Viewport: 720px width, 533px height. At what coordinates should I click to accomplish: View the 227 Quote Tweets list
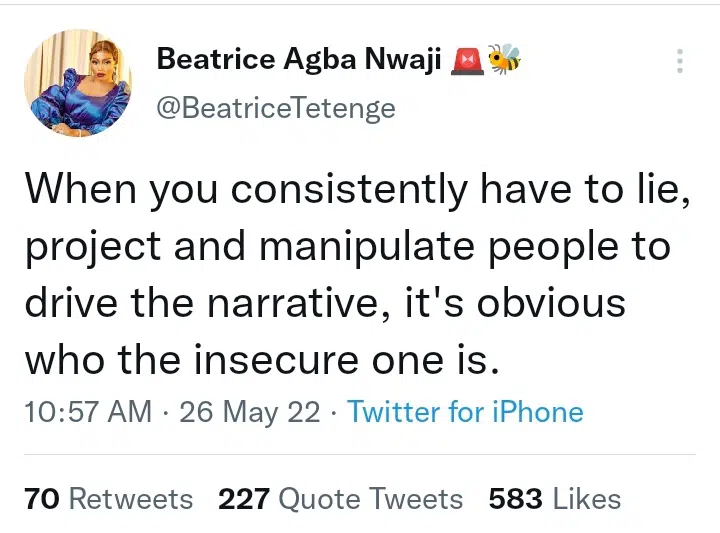click(340, 499)
